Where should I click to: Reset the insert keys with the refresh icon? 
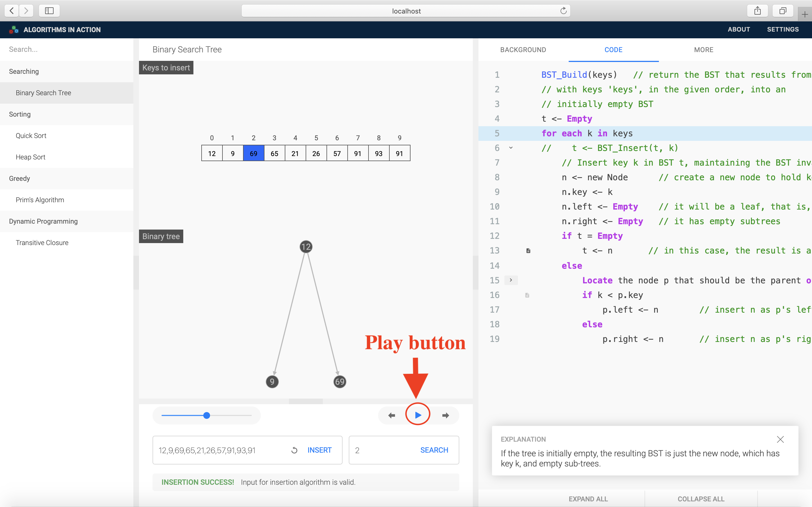(x=294, y=450)
